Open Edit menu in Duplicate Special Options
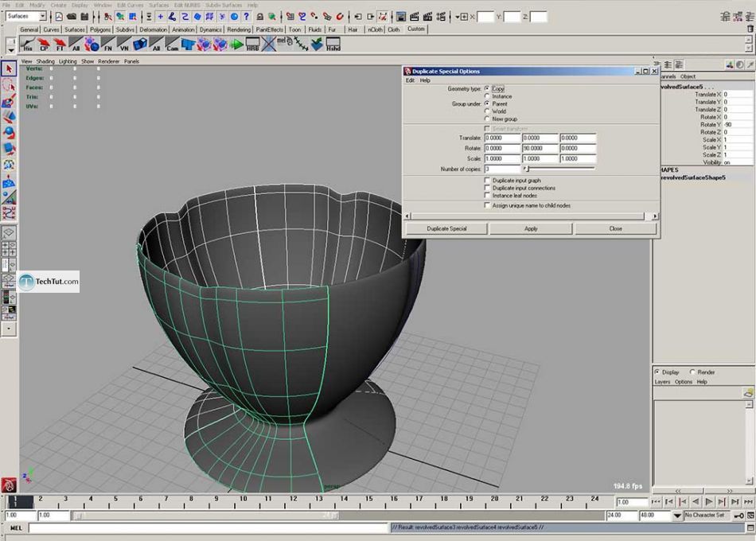 (x=410, y=80)
